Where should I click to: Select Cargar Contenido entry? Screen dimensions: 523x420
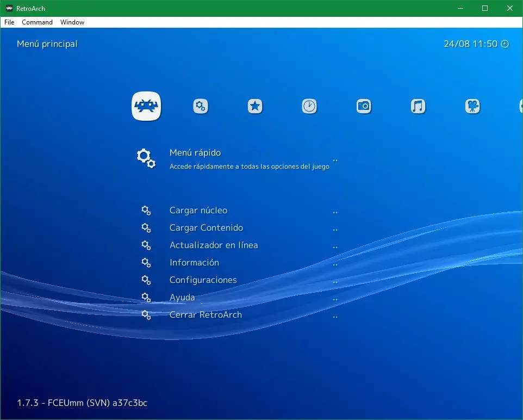pyautogui.click(x=206, y=228)
